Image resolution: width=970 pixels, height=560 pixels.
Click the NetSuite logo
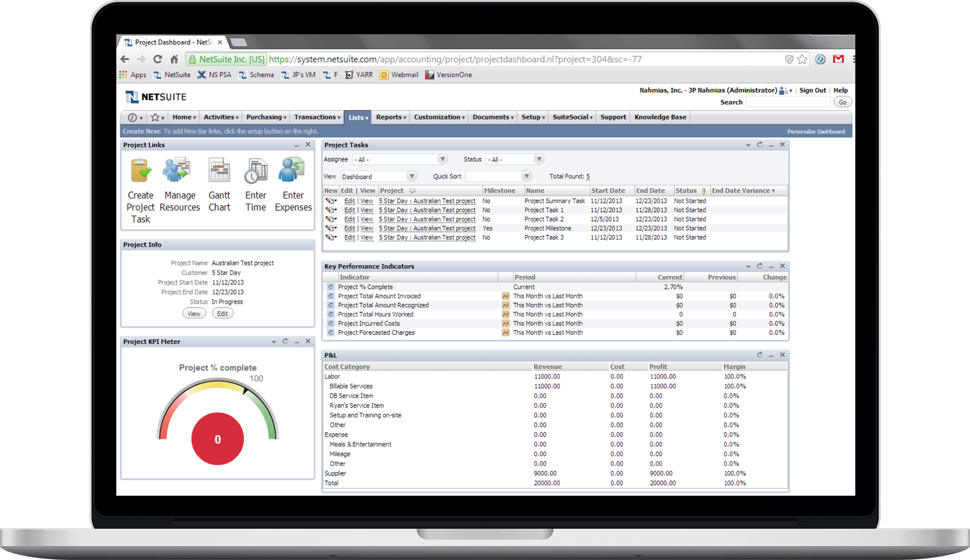tap(156, 97)
